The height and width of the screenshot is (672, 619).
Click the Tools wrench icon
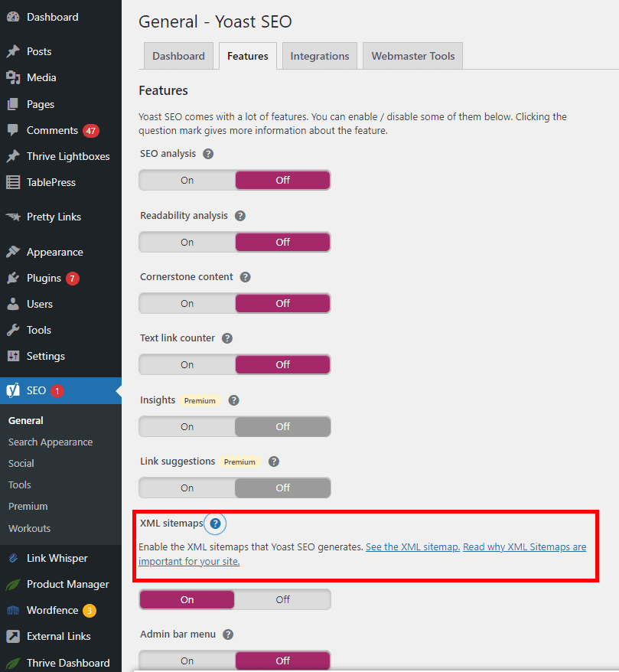pyautogui.click(x=13, y=330)
